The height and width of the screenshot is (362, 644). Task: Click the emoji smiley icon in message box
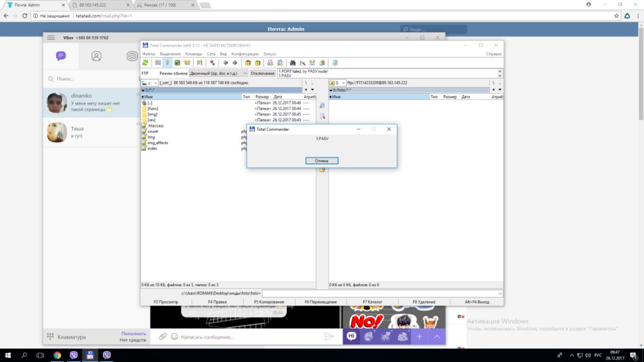click(174, 337)
